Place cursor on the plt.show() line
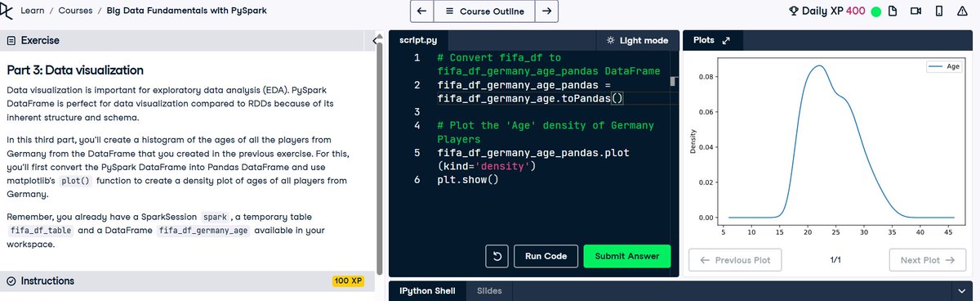 coord(467,179)
